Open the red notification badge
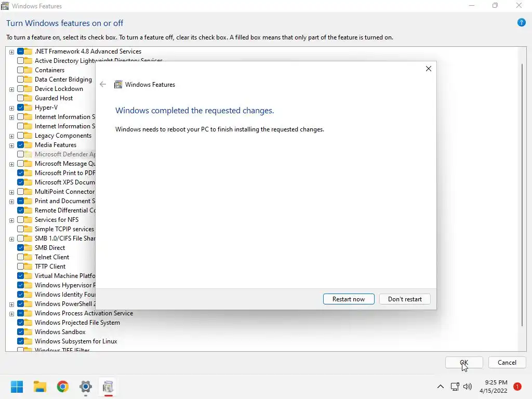 coord(517,387)
